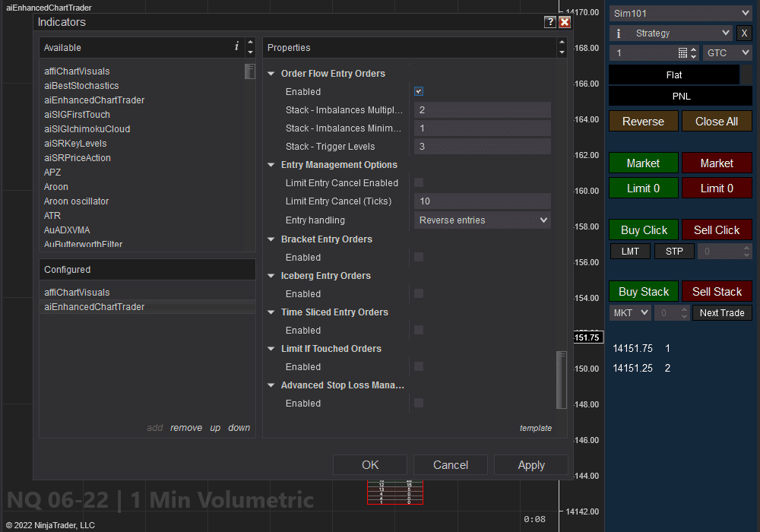Open the Sim101 account selector
760x532 pixels.
[680, 12]
